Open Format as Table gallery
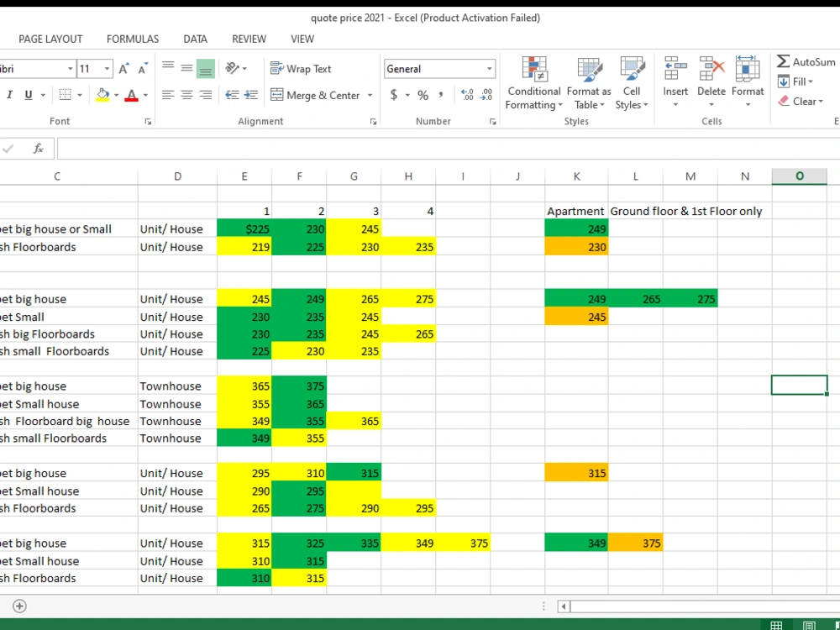The width and height of the screenshot is (840, 630). tap(590, 83)
